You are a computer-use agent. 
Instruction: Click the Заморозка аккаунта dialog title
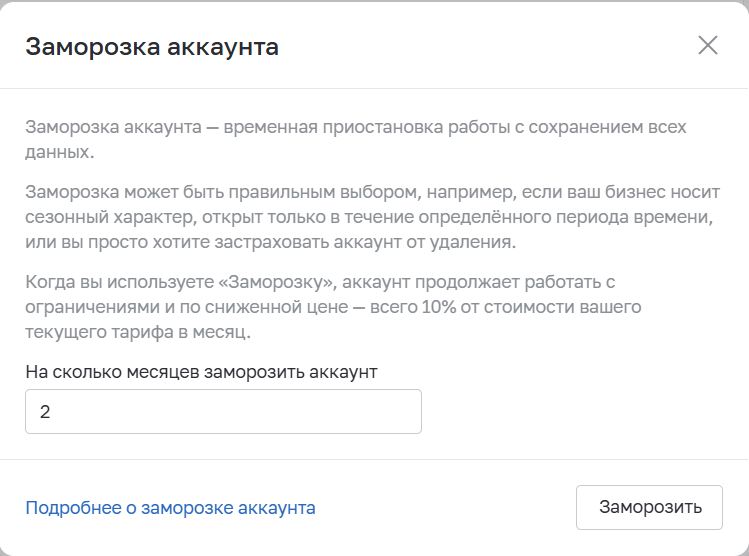[x=152, y=47]
